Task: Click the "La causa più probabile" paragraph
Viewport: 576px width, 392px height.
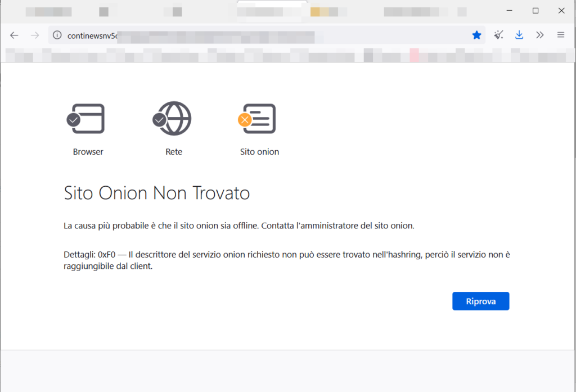Action: pyautogui.click(x=239, y=226)
